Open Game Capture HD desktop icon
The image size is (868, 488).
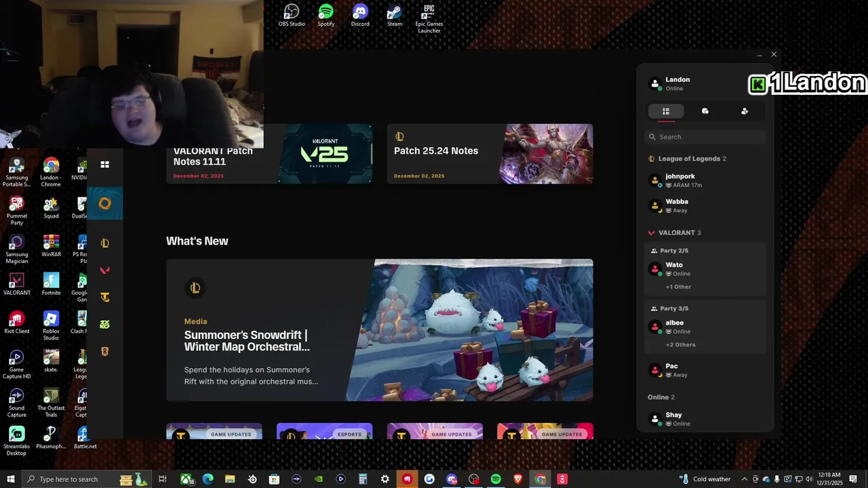pyautogui.click(x=17, y=365)
